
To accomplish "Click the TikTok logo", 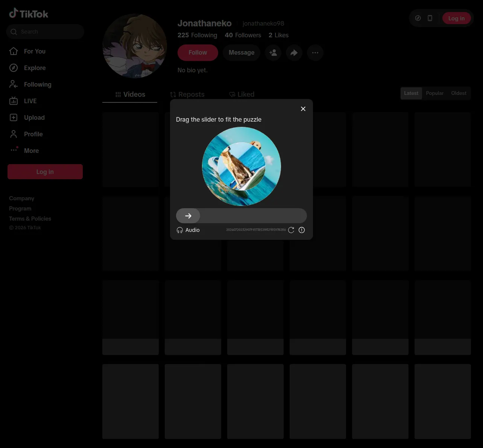I will point(29,14).
